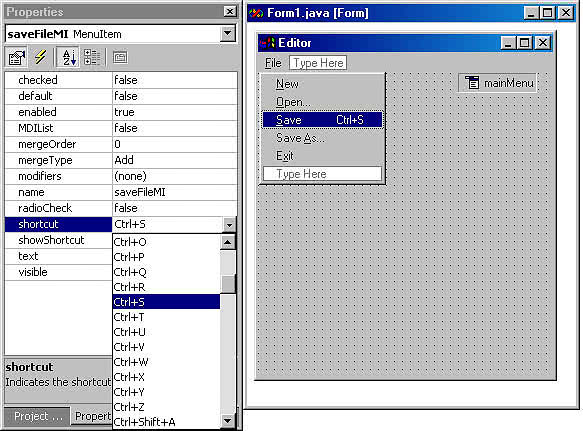
Task: Click the shortcut list scroll-down arrow
Action: [x=228, y=421]
